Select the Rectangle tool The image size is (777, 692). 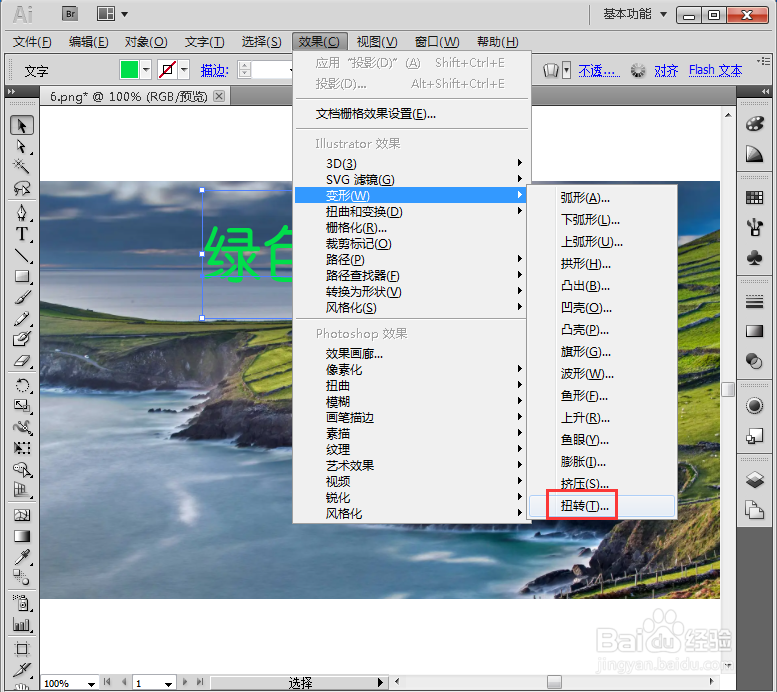click(x=22, y=276)
